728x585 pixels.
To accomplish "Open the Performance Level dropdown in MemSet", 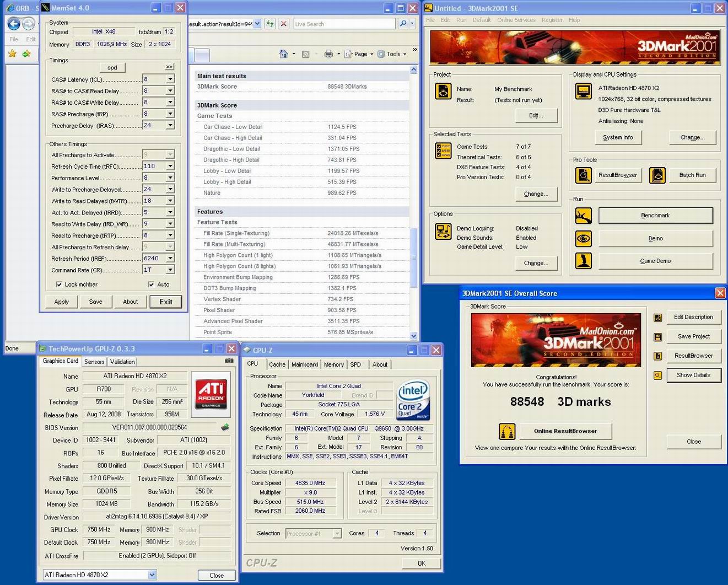I will point(170,178).
